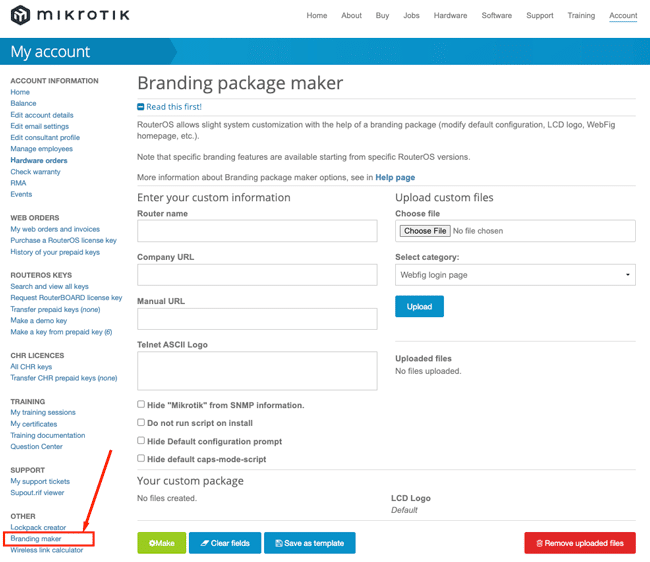
Task: Open Make a demo key link
Action: click(39, 320)
